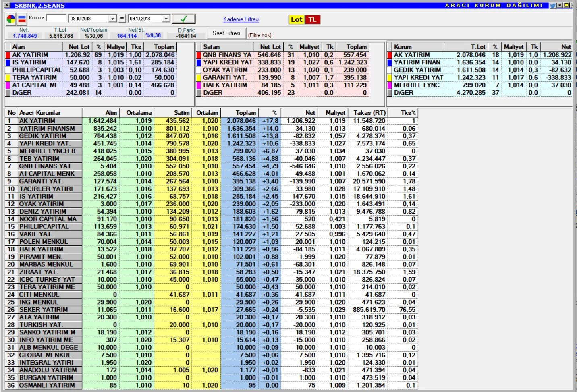Switch display to Lot

[297, 19]
